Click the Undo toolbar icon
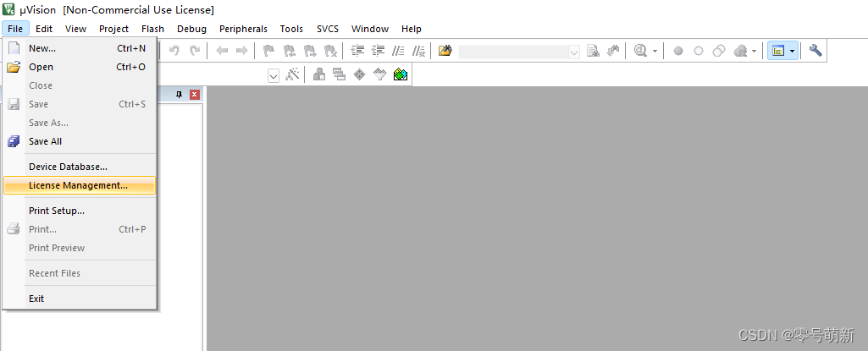This screenshot has height=351, width=868. tap(174, 51)
